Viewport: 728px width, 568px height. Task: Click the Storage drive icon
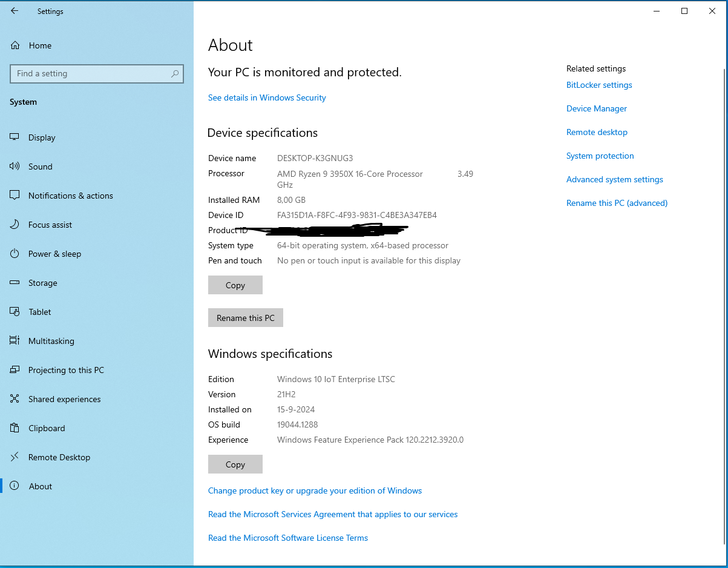click(15, 283)
